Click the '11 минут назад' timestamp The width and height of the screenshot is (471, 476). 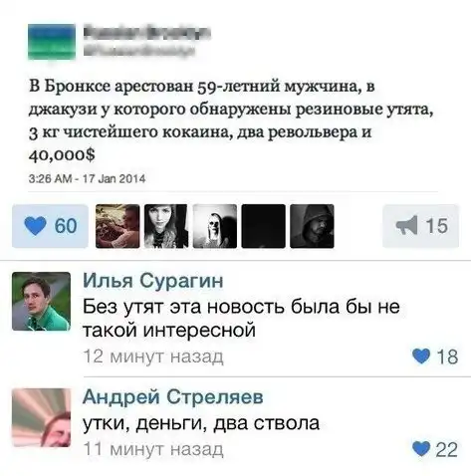pyautogui.click(x=153, y=449)
